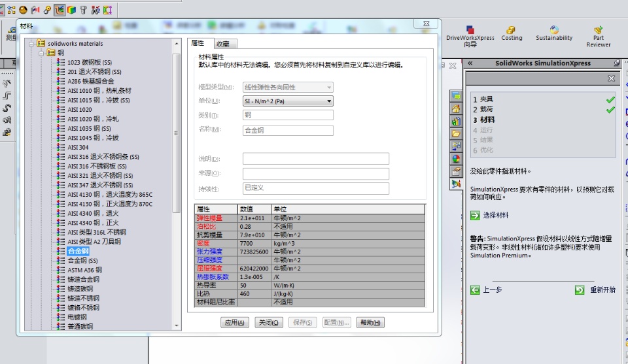Switch to the 属性 tab

tap(198, 43)
